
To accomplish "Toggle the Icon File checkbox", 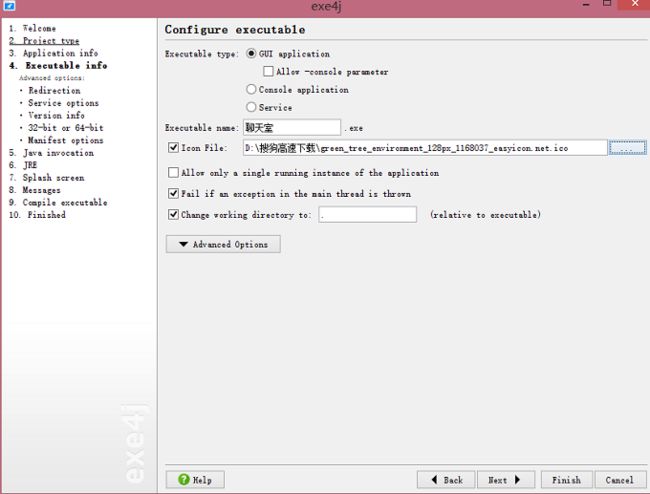I will pos(173,148).
